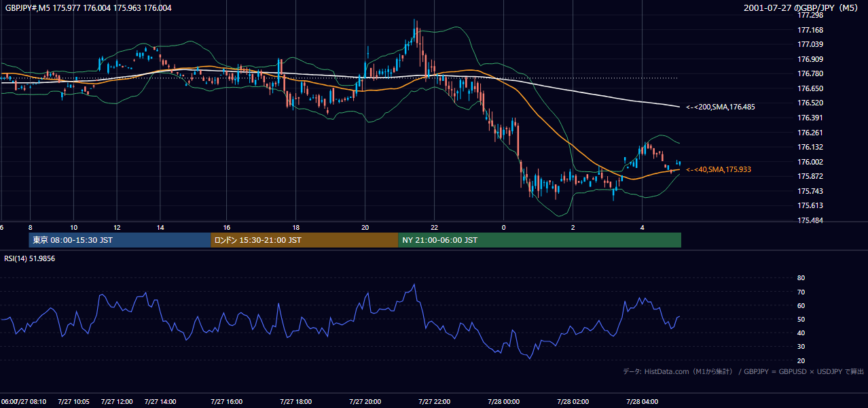Click hour label 20 under price chart
The width and height of the screenshot is (868, 408).
tap(365, 227)
